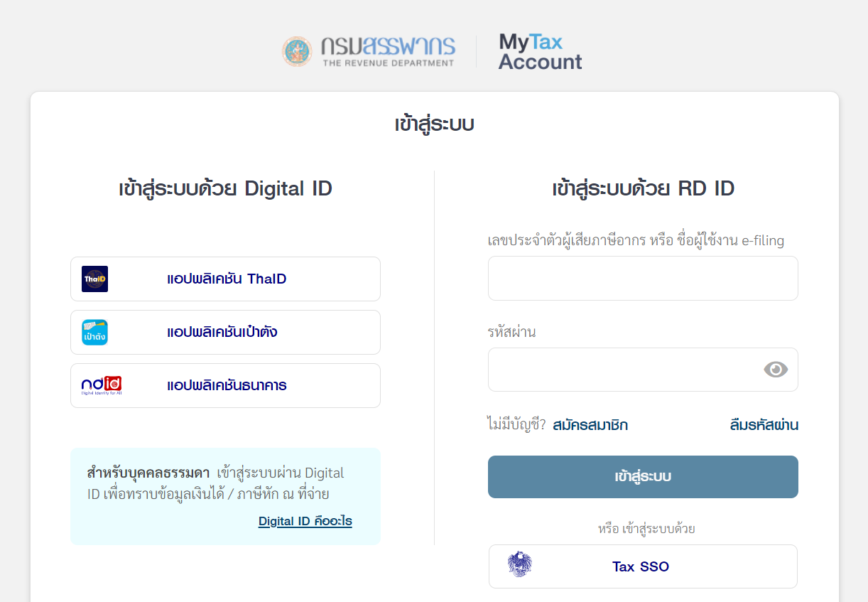
Task: Click the Revenue Department round emblem
Action: [297, 52]
